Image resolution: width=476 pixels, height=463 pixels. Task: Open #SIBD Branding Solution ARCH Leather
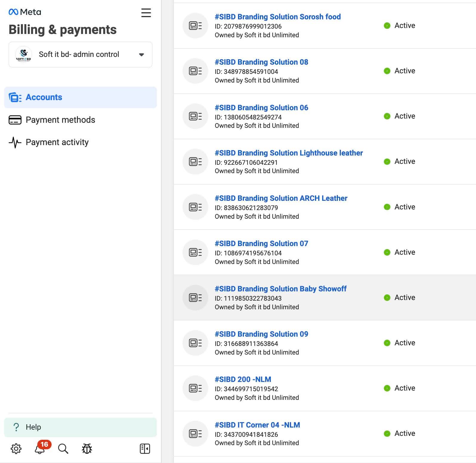(x=281, y=198)
